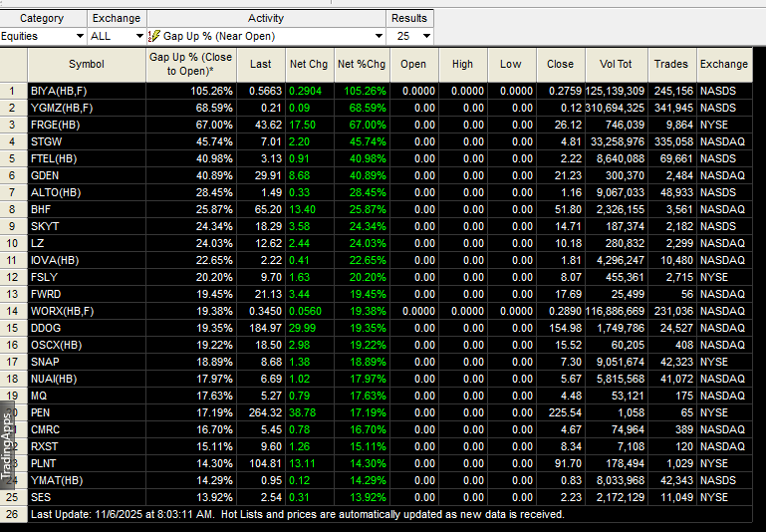Open the Category dropdown showing Equities
This screenshot has height=532, width=766.
[43, 36]
